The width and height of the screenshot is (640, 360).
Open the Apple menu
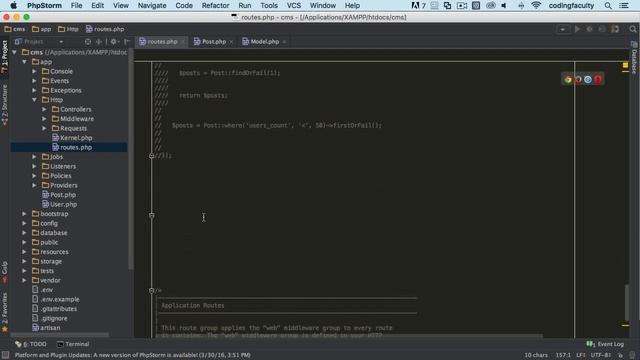tap(13, 6)
